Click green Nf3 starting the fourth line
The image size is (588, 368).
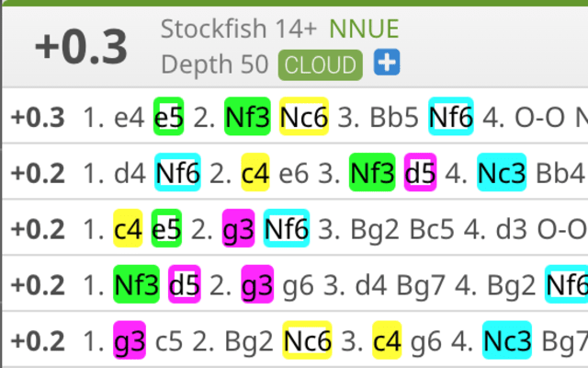[x=138, y=285]
